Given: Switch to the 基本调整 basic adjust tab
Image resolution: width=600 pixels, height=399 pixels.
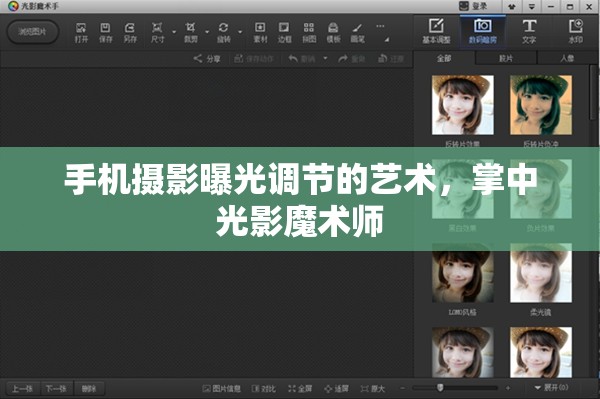Looking at the screenshot, I should click(436, 31).
